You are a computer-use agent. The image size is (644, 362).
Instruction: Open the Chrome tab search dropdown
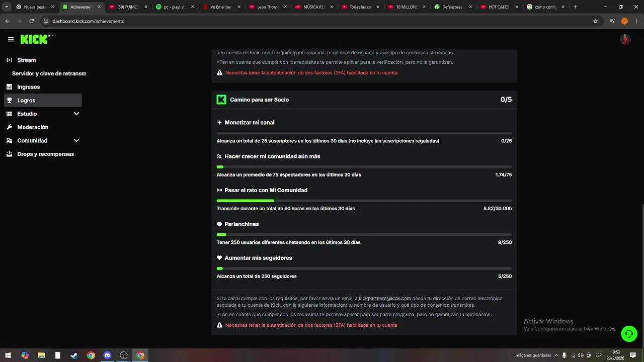pyautogui.click(x=7, y=7)
